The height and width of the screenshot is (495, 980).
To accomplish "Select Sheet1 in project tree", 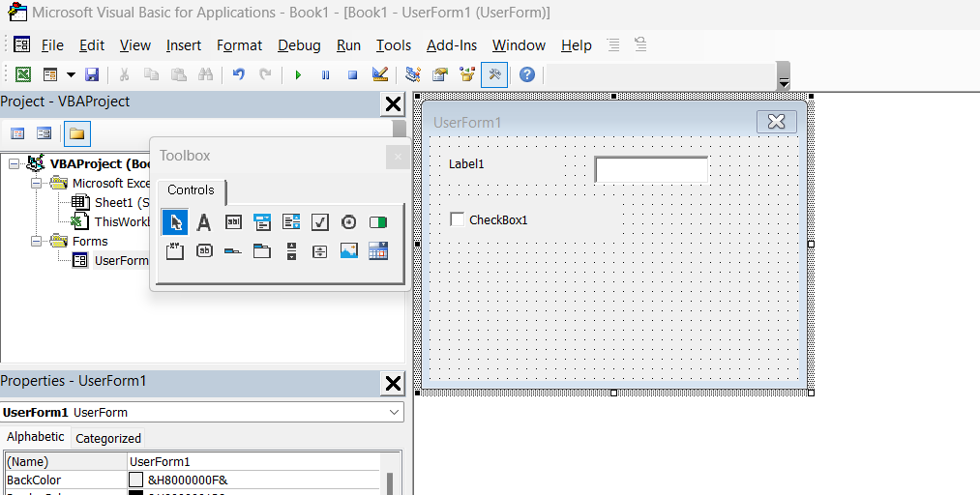I will [x=111, y=202].
